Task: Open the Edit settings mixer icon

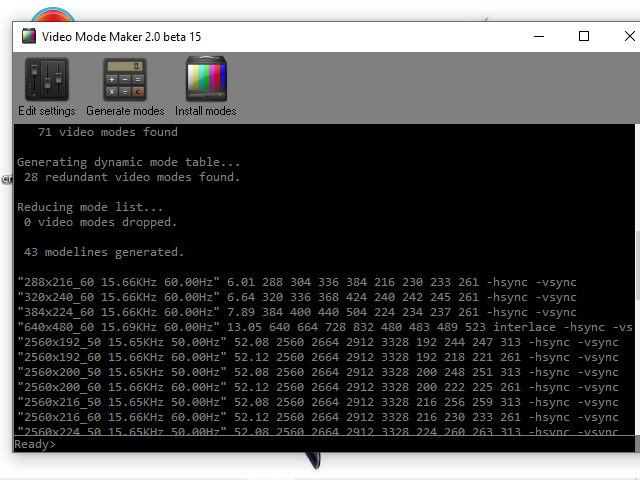Action: point(46,78)
